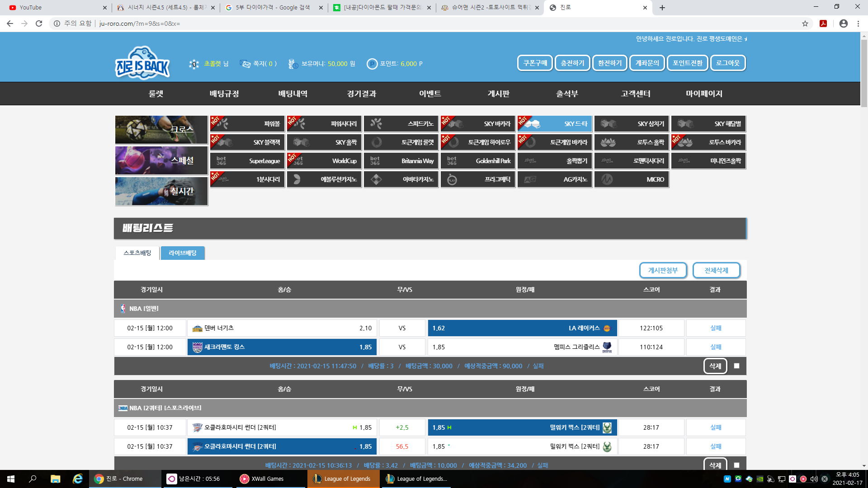868x488 pixels.
Task: Open the 배팅내역 menu item
Action: tap(292, 94)
